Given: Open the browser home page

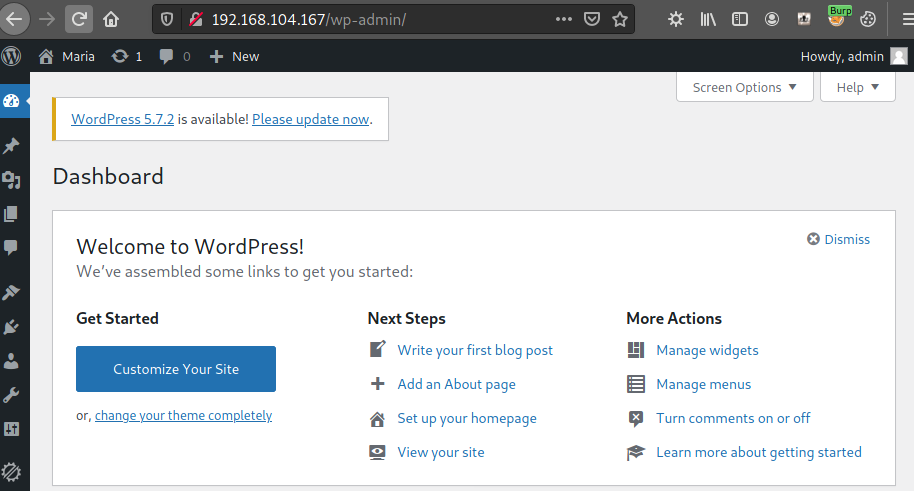Looking at the screenshot, I should [111, 19].
